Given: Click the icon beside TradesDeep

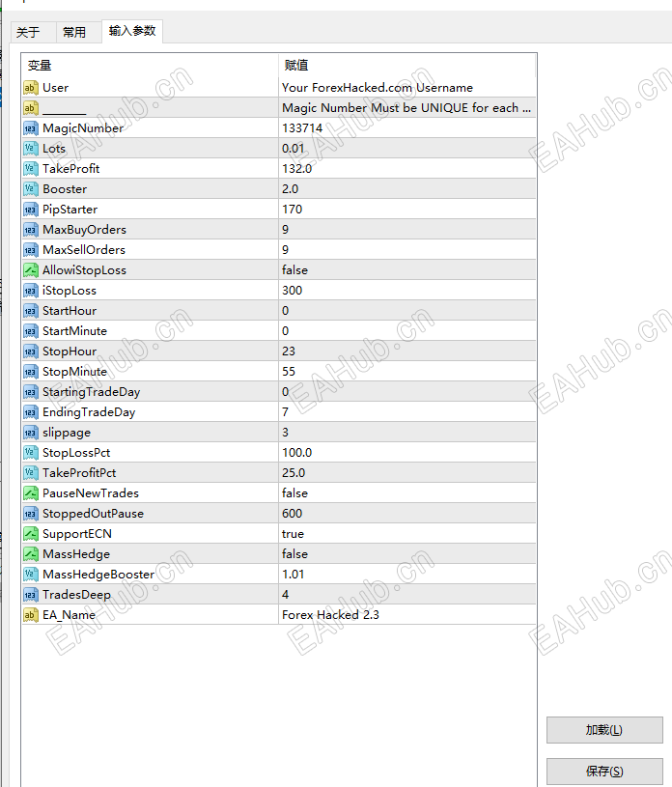Looking at the screenshot, I should coord(31,595).
